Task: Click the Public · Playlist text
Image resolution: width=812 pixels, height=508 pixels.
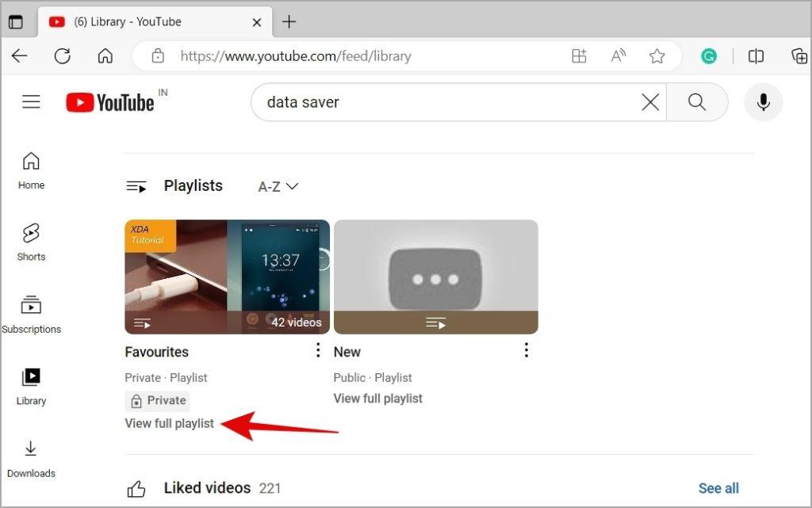Action: click(x=373, y=378)
